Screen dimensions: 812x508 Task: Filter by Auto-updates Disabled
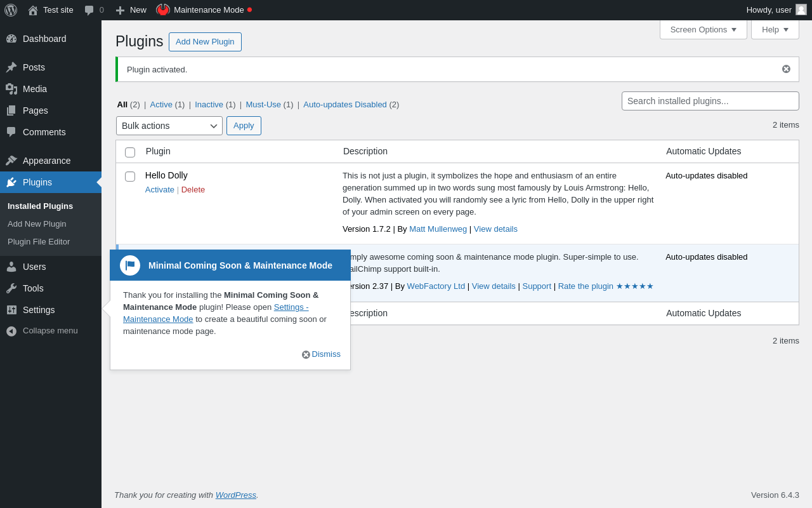point(345,105)
